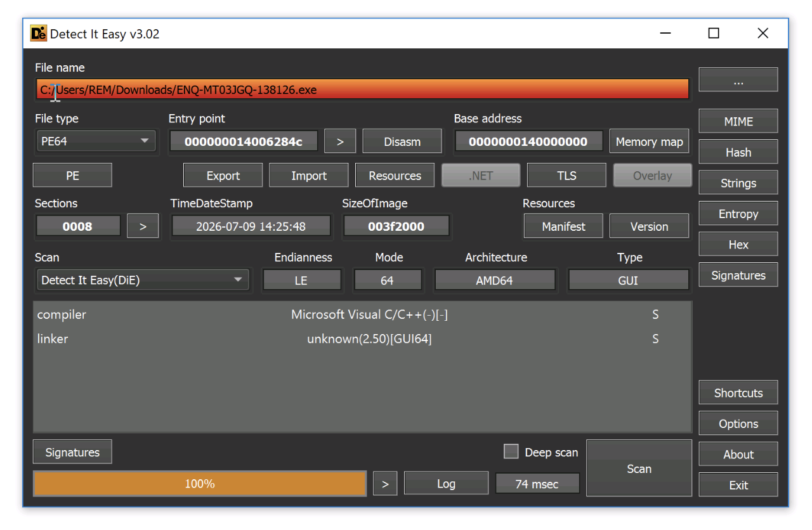Close the Detect It Easy window
This screenshot has height=530, width=812.
pos(763,33)
